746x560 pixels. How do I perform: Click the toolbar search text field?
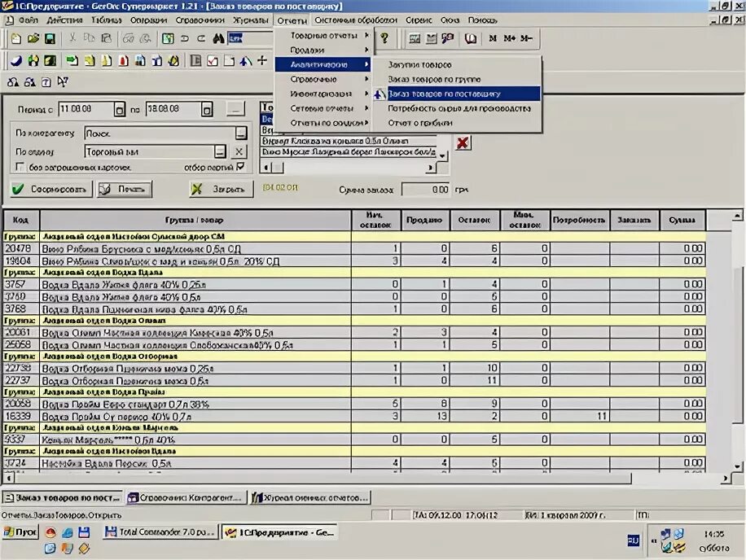250,38
